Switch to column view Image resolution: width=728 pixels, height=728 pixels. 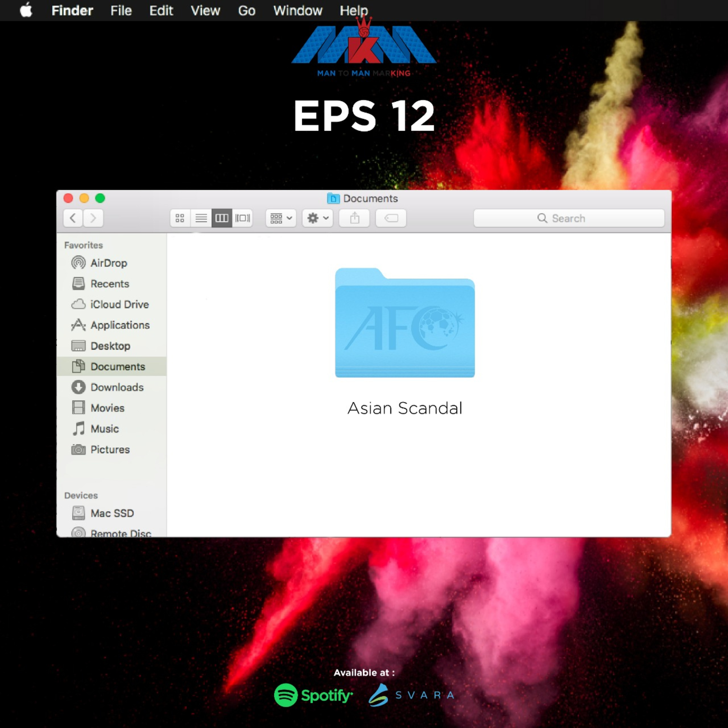click(x=222, y=218)
